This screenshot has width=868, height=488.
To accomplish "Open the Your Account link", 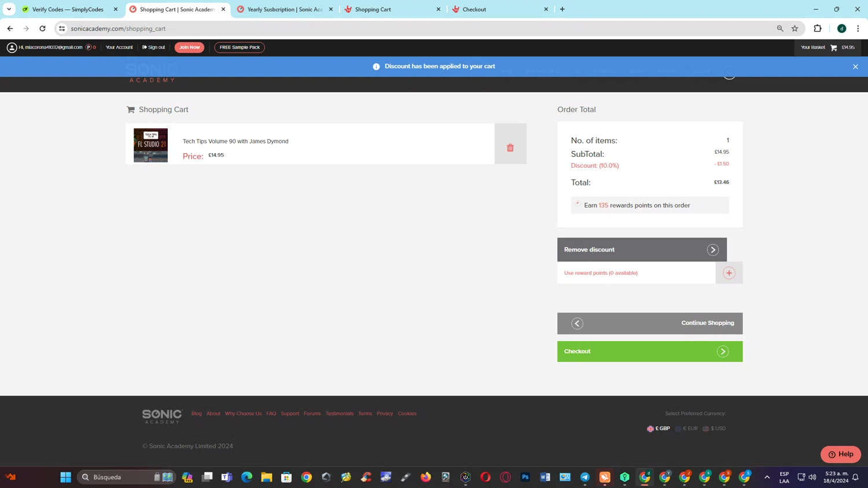I will coord(119,47).
